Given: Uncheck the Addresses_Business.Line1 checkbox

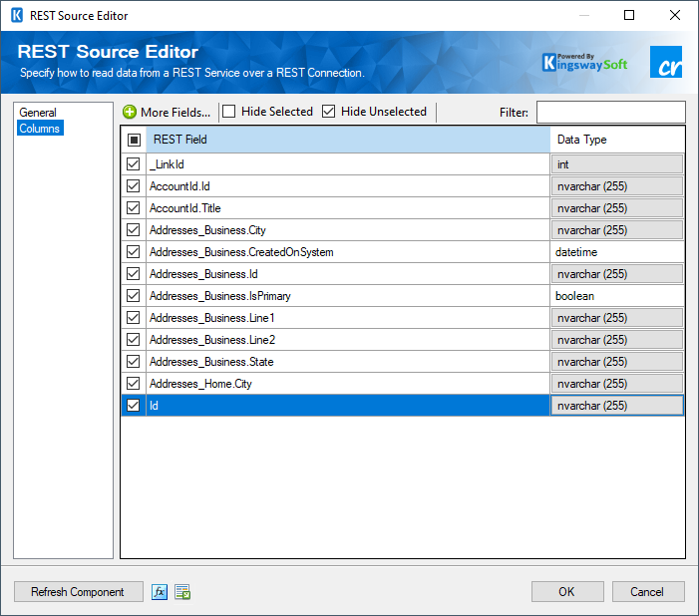Looking at the screenshot, I should [x=133, y=317].
